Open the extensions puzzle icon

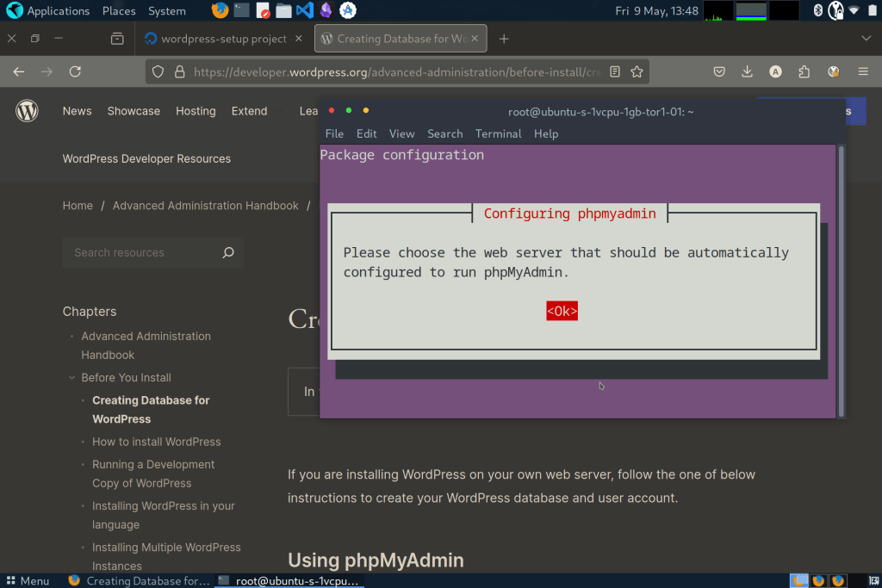(x=804, y=71)
